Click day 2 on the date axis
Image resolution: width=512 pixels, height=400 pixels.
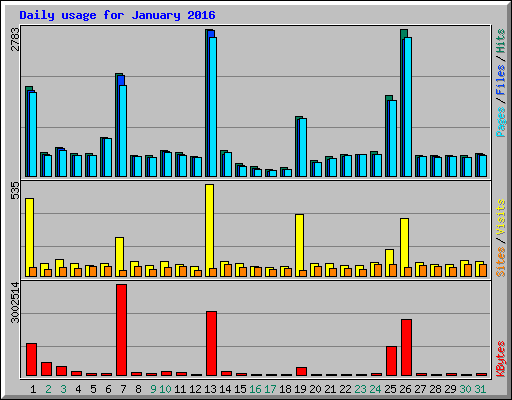(48, 389)
